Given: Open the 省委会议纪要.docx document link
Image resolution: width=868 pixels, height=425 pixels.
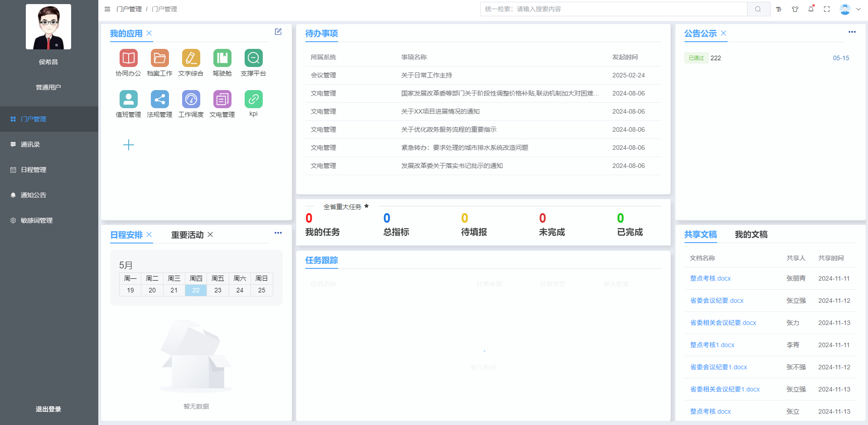Looking at the screenshot, I should (x=717, y=301).
